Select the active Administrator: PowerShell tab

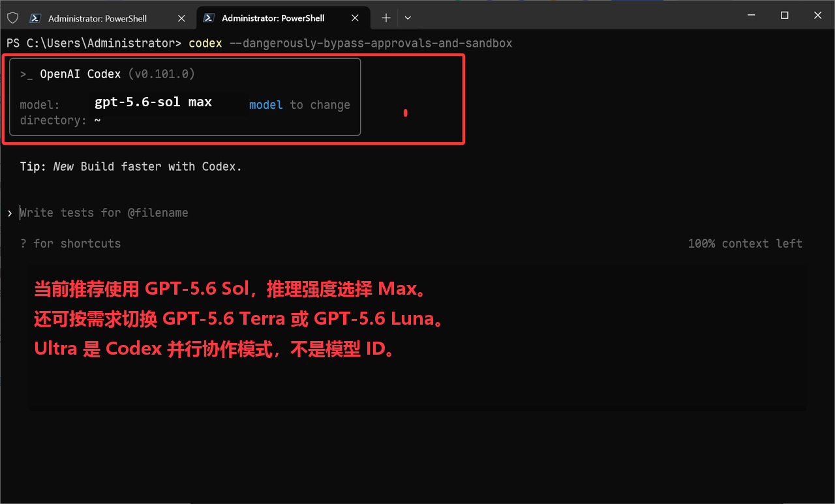pyautogui.click(x=284, y=18)
